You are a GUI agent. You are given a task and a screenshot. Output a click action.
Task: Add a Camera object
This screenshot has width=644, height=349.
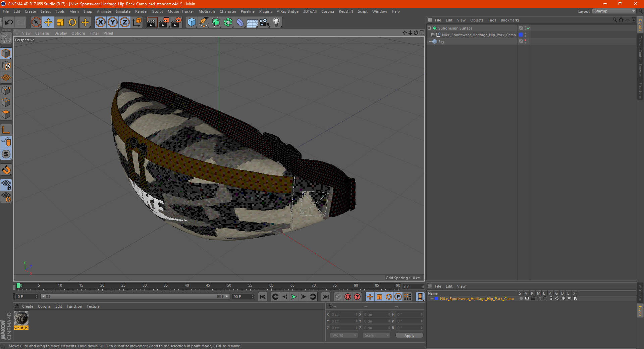pyautogui.click(x=264, y=22)
